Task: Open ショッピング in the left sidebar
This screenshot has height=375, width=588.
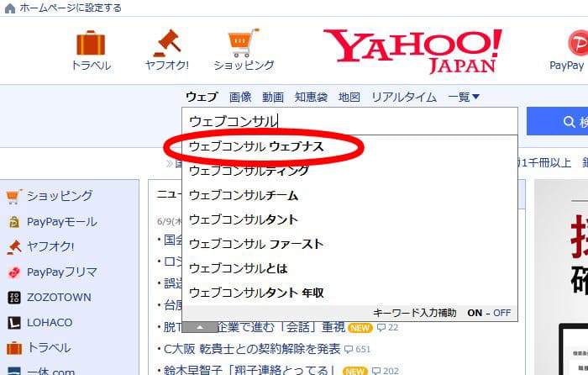Action: click(x=60, y=196)
